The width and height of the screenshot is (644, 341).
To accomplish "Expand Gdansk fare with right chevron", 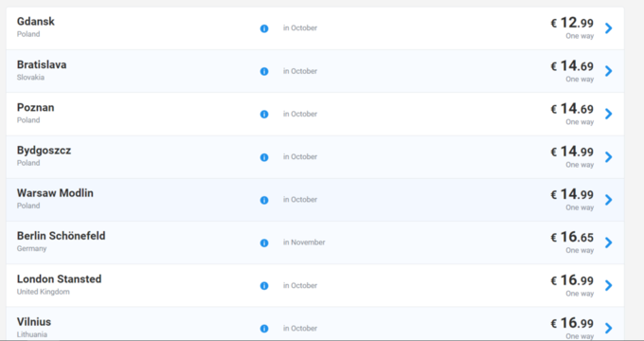I will tap(609, 28).
